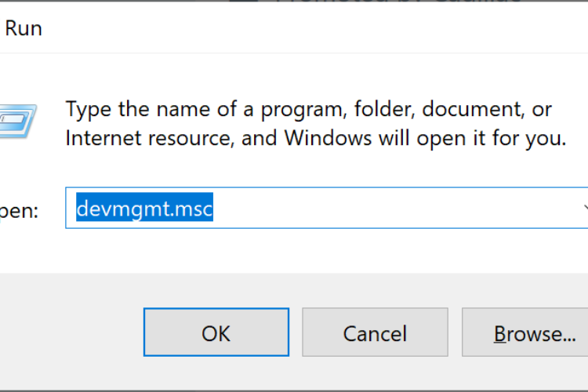Click the Open: field label
588x392 pixels.
19,210
